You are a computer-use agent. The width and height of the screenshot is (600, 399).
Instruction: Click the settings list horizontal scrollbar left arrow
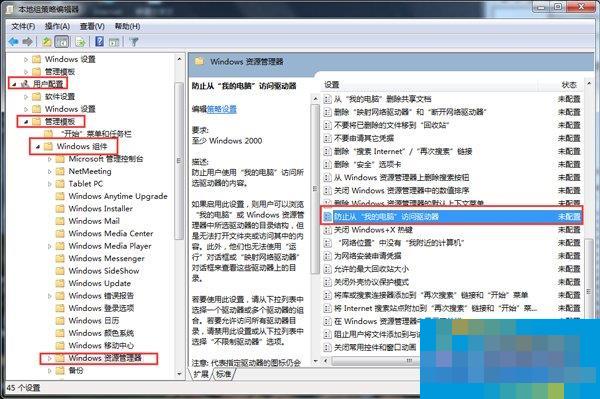coord(326,360)
